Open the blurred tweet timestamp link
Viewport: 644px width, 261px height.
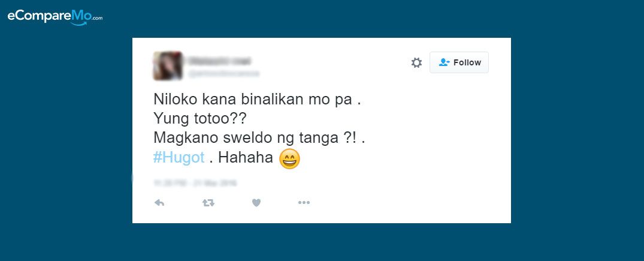(x=195, y=182)
